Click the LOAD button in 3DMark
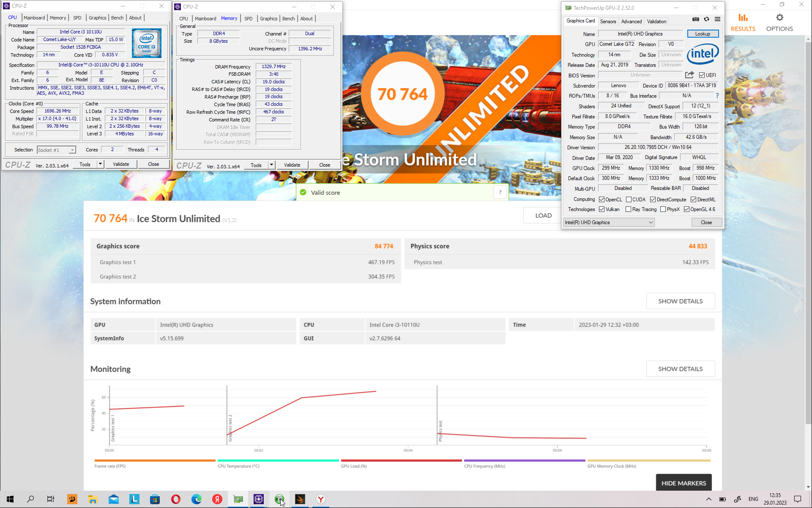Image resolution: width=812 pixels, height=508 pixels. point(543,215)
